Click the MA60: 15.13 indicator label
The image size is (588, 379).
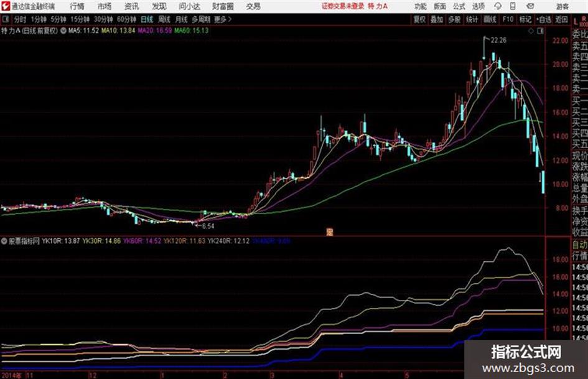pos(191,30)
